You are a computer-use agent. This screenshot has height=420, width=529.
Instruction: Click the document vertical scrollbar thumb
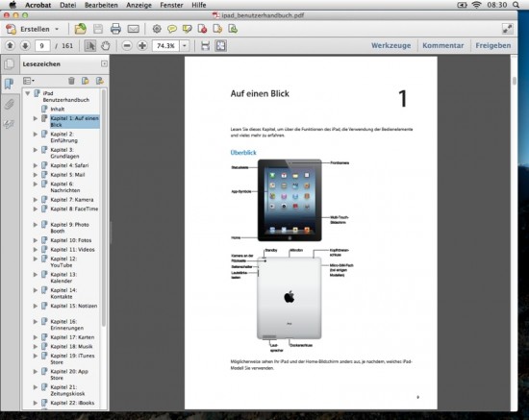515,81
